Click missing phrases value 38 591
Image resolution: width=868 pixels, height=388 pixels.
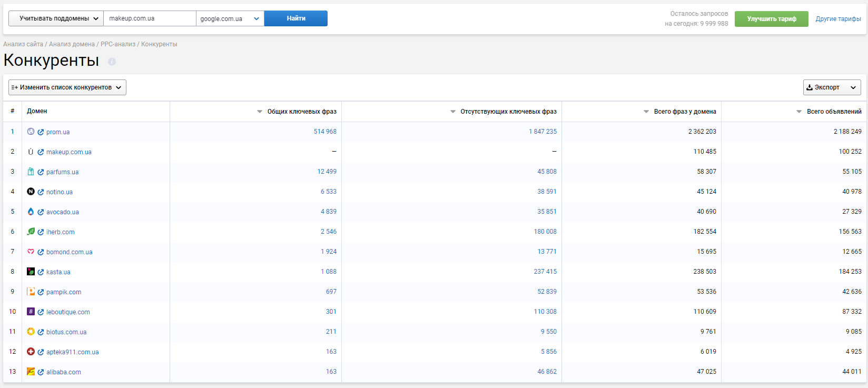pyautogui.click(x=547, y=192)
